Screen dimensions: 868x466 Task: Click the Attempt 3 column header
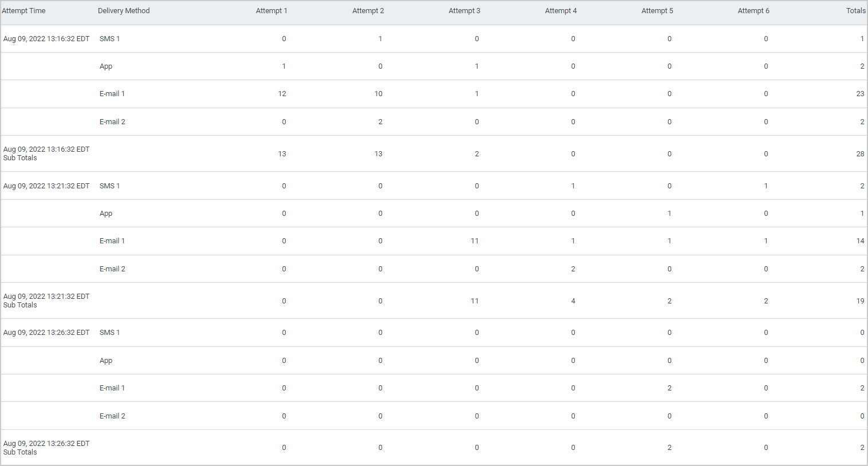pos(464,11)
